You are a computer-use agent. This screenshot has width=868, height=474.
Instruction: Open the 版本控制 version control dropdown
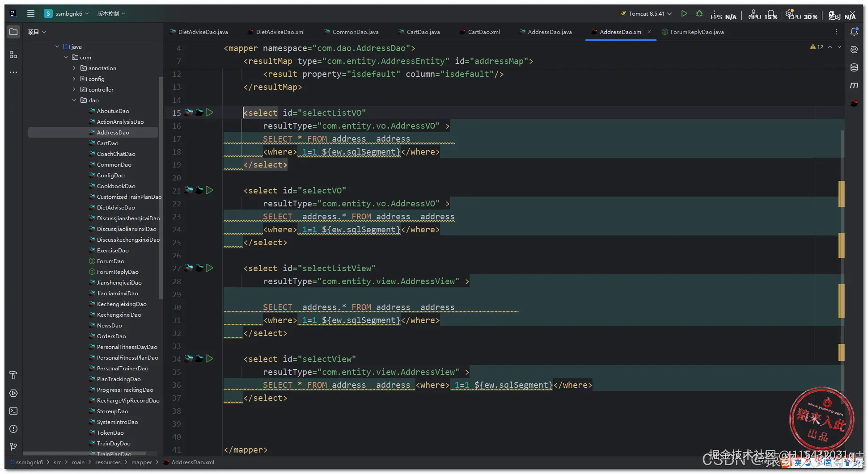[111, 13]
